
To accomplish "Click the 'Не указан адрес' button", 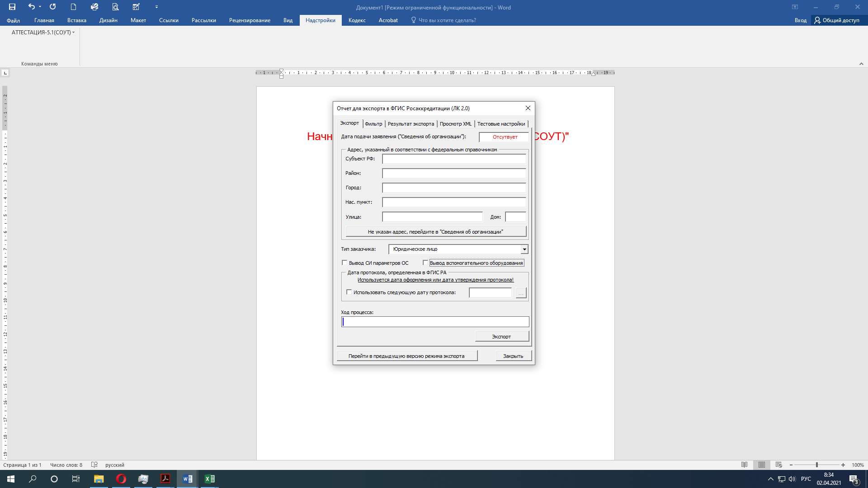I will [435, 232].
